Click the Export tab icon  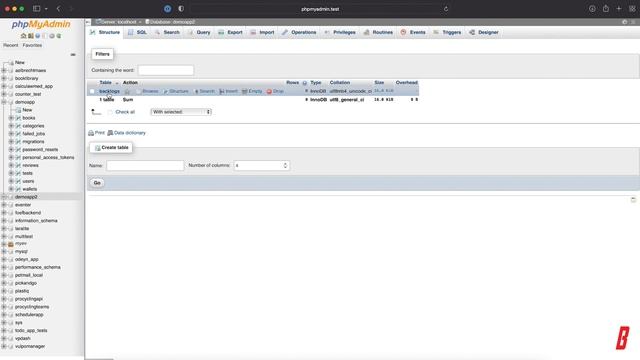coord(221,32)
